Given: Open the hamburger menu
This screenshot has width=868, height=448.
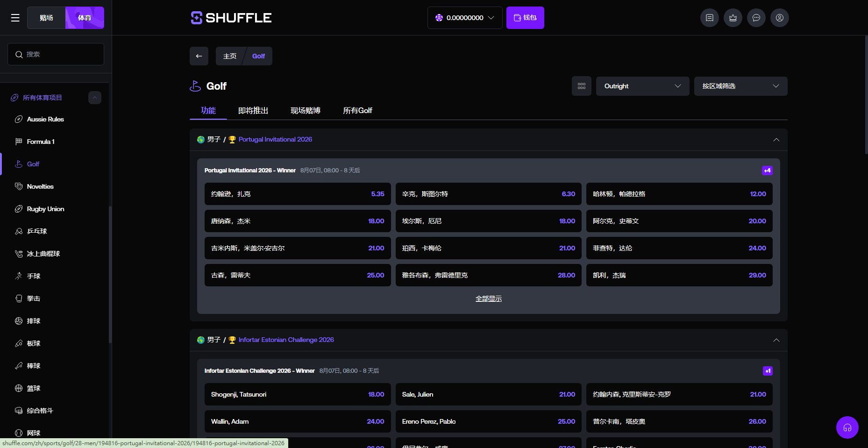Looking at the screenshot, I should [15, 18].
